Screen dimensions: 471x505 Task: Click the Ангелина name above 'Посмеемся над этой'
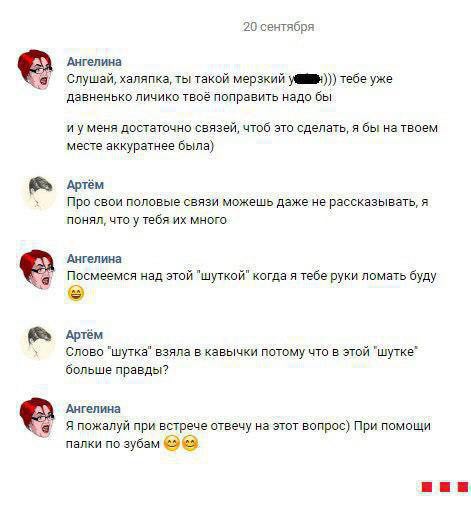point(94,259)
